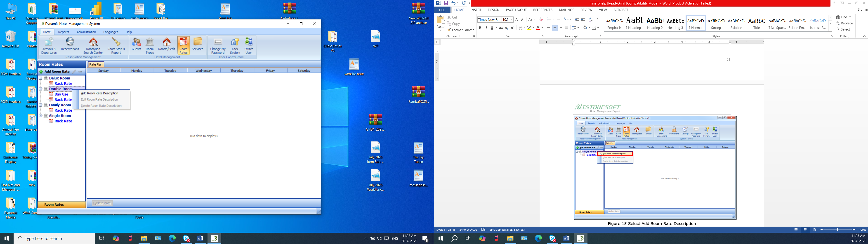Collapse the Family Room tree node
Screen dimensions: 868x244
(x=41, y=105)
